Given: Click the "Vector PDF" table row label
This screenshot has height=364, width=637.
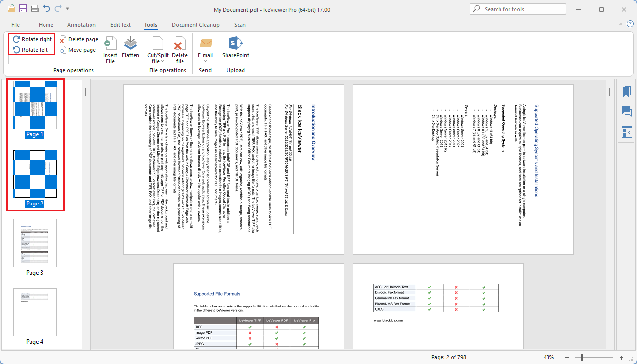Looking at the screenshot, I should click(x=205, y=338).
